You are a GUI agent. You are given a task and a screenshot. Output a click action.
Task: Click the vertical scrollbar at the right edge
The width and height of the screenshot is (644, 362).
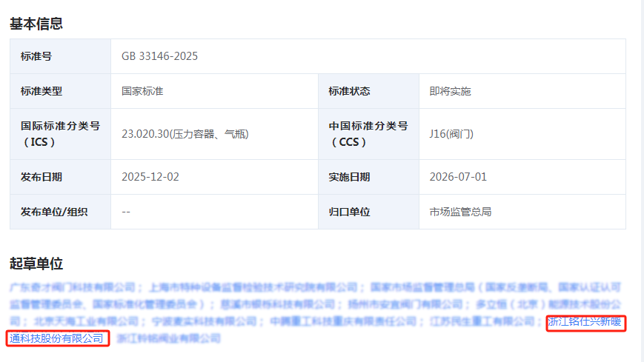point(641,181)
